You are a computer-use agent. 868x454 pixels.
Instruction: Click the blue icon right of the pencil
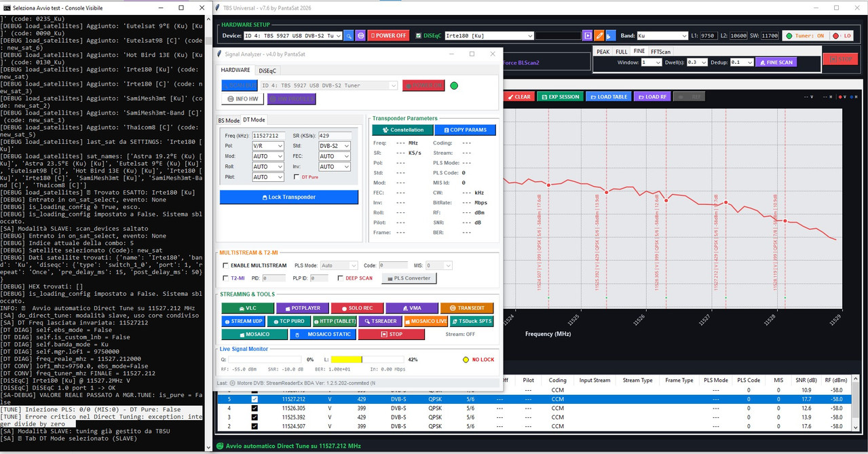(x=610, y=35)
